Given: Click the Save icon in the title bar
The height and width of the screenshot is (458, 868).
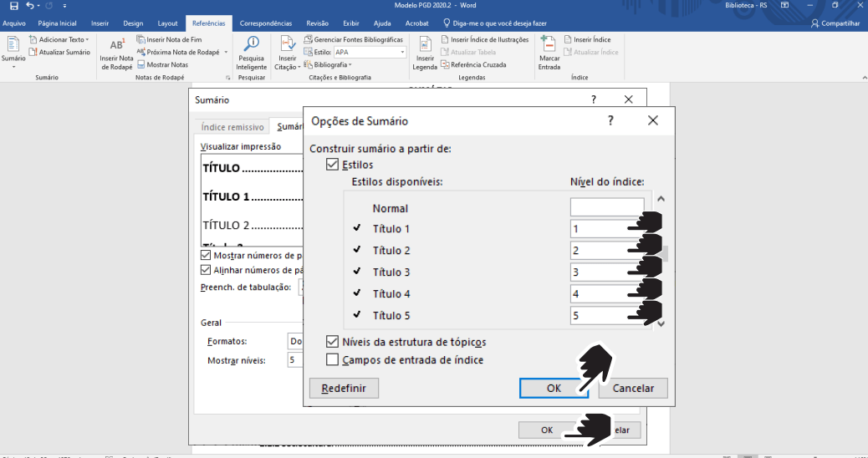Looking at the screenshot, I should pyautogui.click(x=14, y=6).
